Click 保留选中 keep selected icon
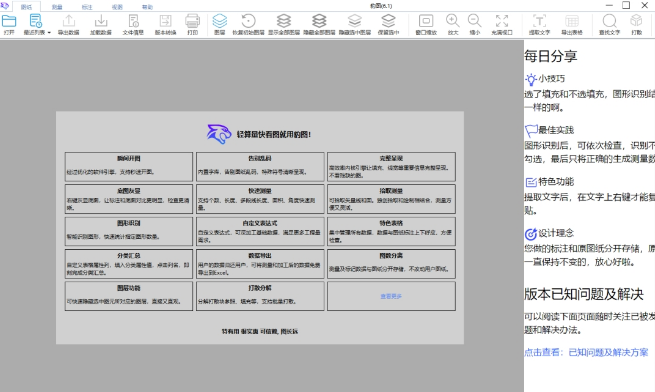 click(388, 21)
